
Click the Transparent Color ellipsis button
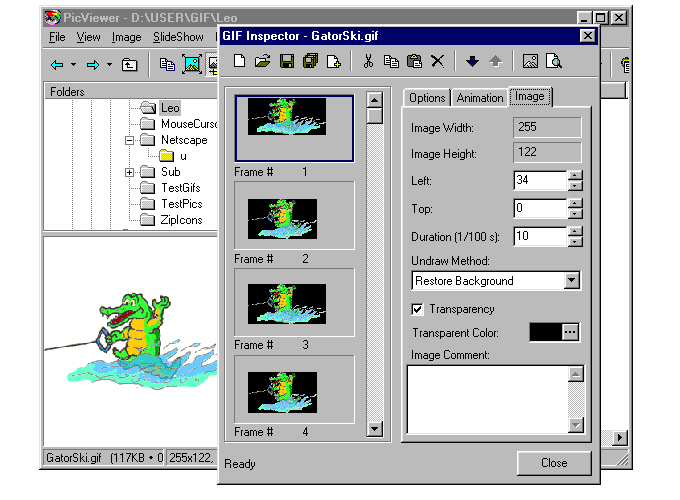tap(570, 333)
